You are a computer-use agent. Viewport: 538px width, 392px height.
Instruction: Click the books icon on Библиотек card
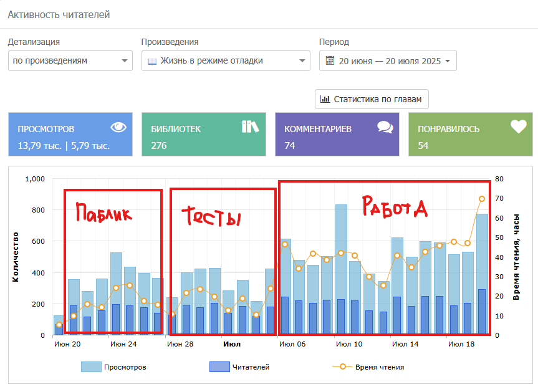click(x=250, y=127)
